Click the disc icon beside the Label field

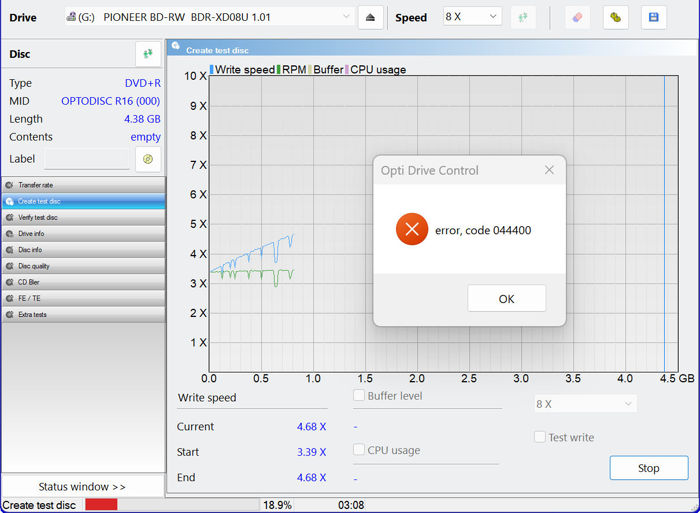(148, 159)
